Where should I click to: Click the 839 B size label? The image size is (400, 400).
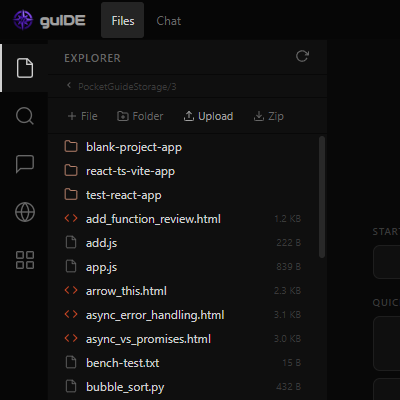[289, 267]
